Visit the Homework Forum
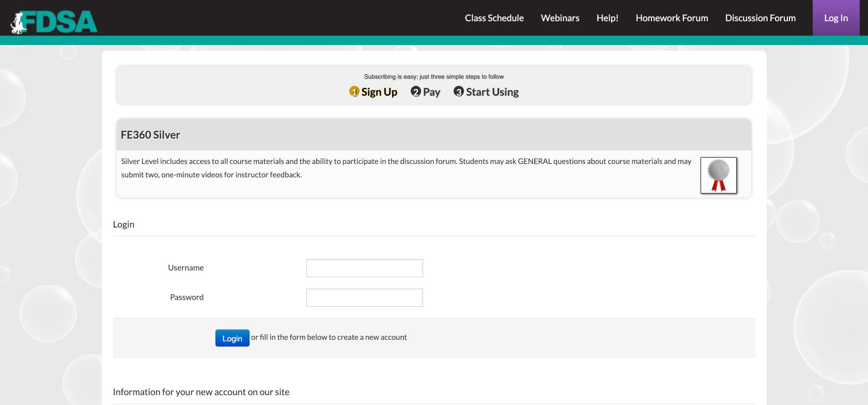The image size is (868, 405). [x=672, y=18]
